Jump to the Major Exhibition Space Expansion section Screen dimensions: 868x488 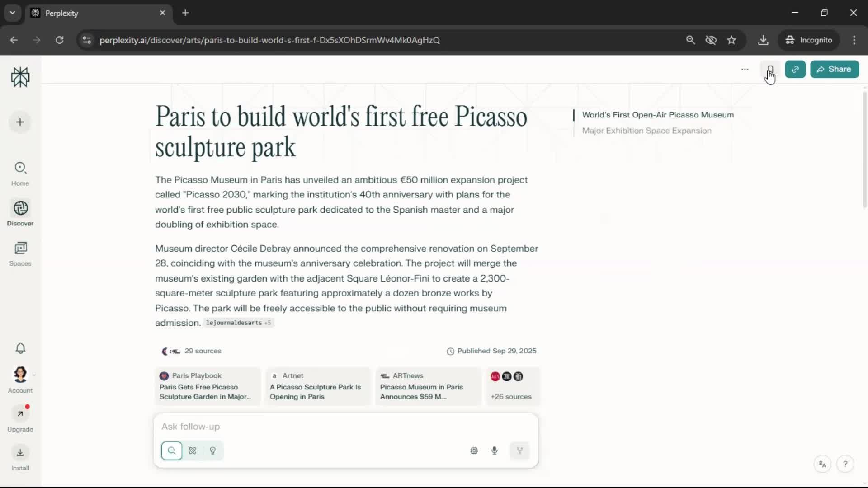coord(646,131)
